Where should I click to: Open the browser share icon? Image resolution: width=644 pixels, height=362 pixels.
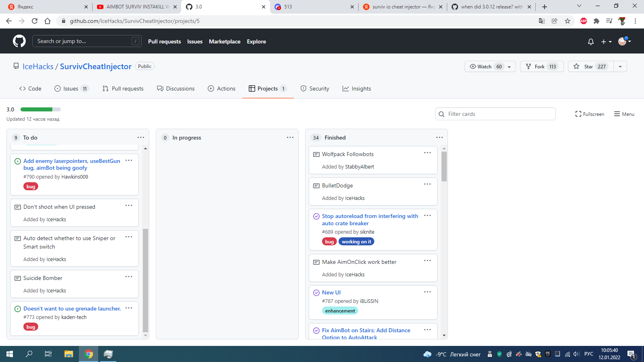point(555,21)
